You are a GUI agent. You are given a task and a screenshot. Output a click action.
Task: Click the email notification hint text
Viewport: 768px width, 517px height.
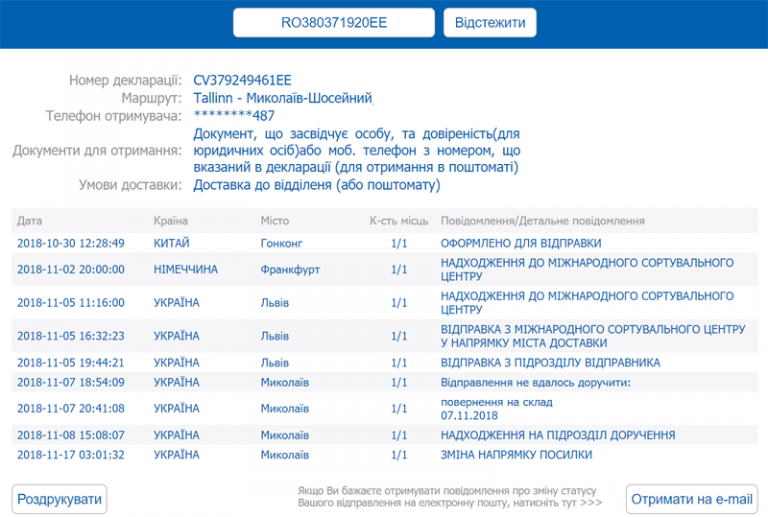450,496
